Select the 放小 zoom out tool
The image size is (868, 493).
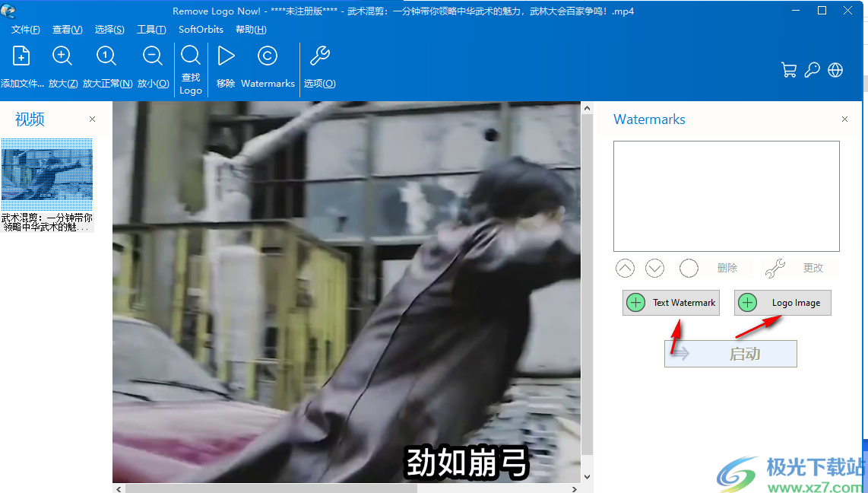point(152,56)
